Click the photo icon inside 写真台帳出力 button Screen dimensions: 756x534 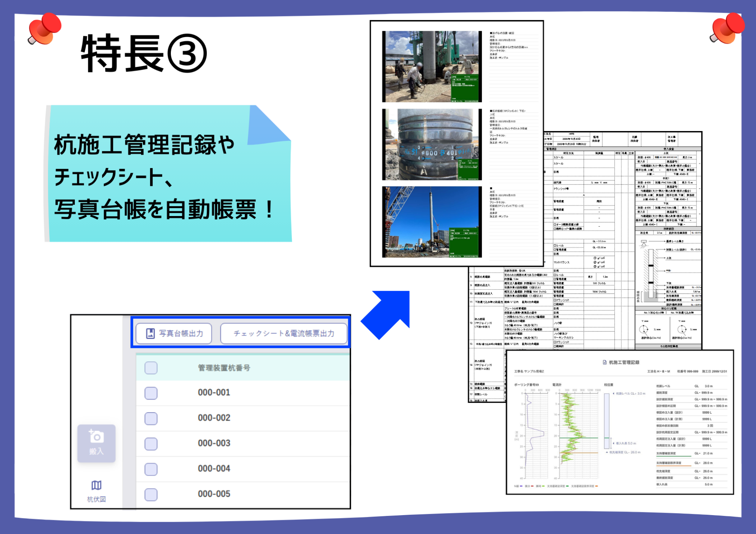pos(150,333)
